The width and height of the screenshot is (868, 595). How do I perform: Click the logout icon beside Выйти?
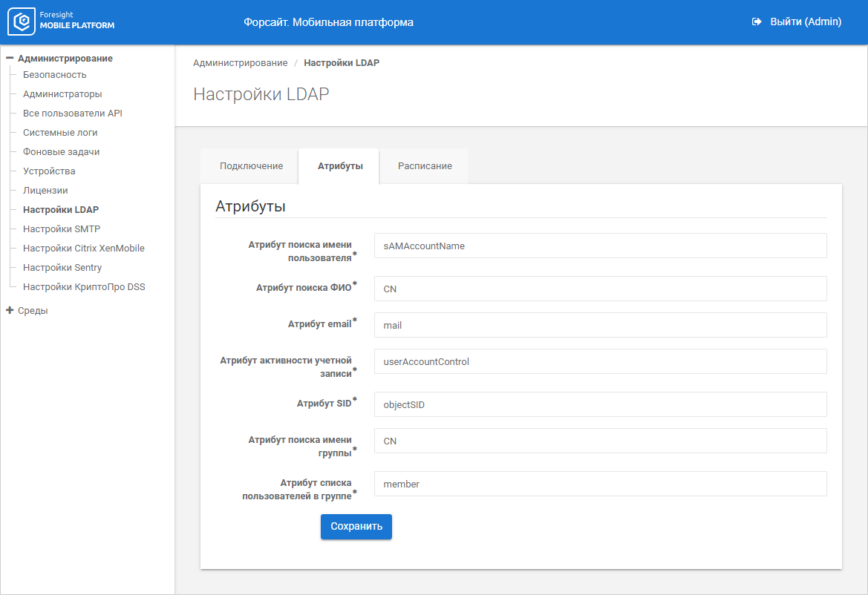pos(757,22)
